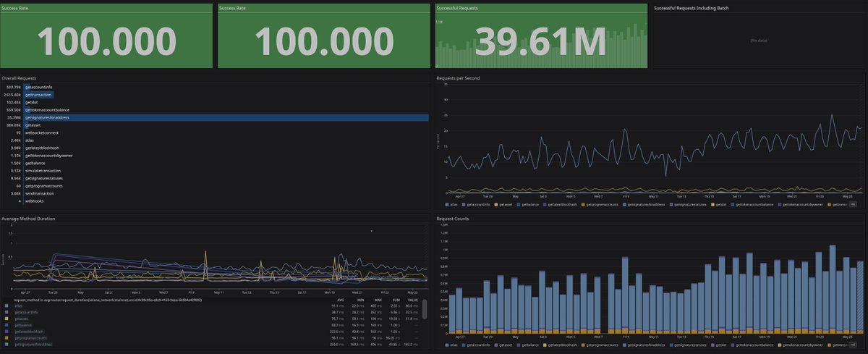
Task: Click the Request Counts panel title
Action: 454,218
